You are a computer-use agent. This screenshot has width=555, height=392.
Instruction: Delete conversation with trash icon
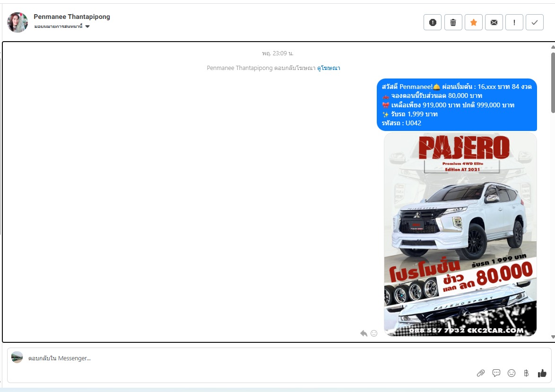(x=453, y=23)
